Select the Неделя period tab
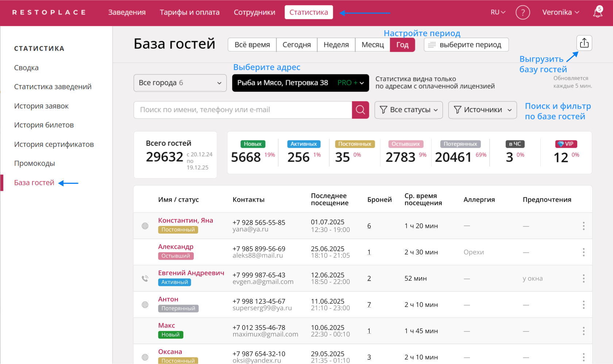613x364 pixels. (x=336, y=44)
